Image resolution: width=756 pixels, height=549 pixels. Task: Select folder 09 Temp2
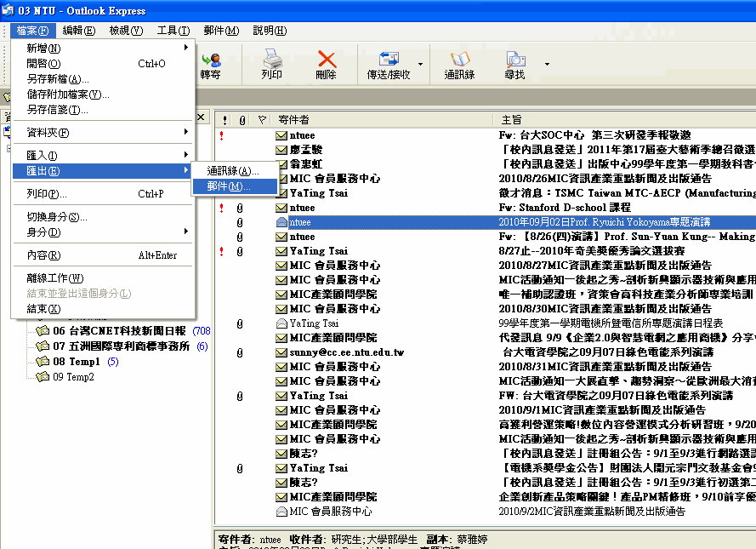pos(73,377)
